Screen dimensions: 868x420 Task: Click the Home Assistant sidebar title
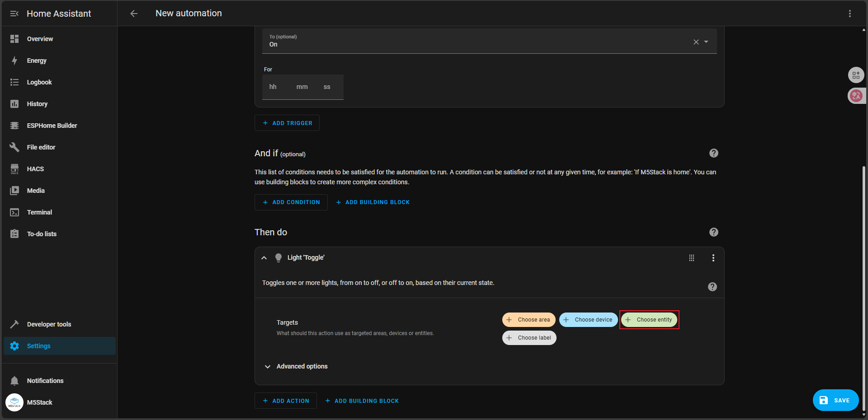pyautogui.click(x=59, y=14)
